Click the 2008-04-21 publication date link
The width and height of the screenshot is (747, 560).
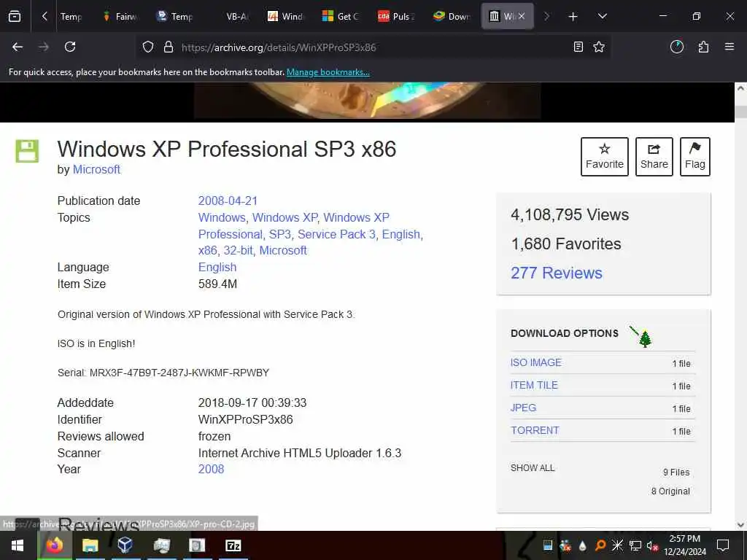click(x=228, y=201)
